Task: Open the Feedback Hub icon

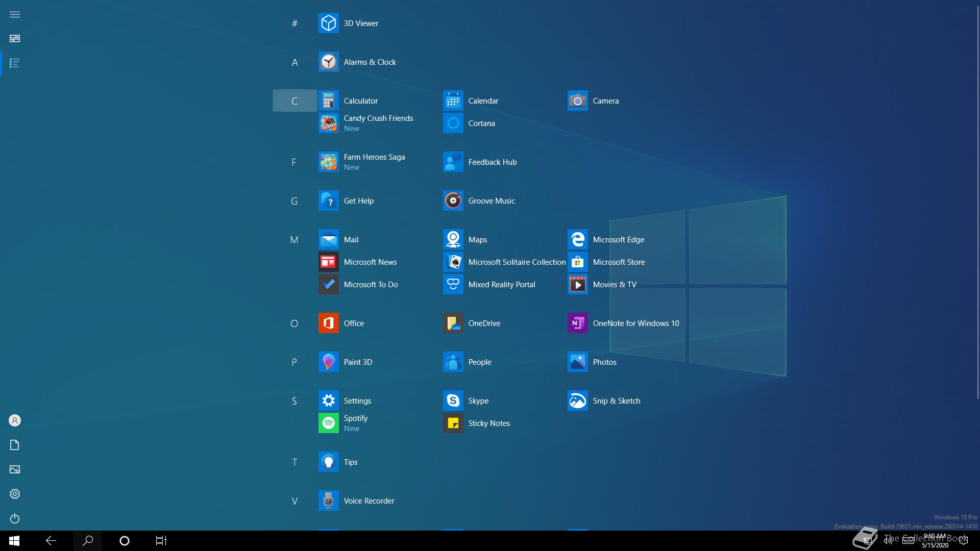Action: [x=453, y=162]
